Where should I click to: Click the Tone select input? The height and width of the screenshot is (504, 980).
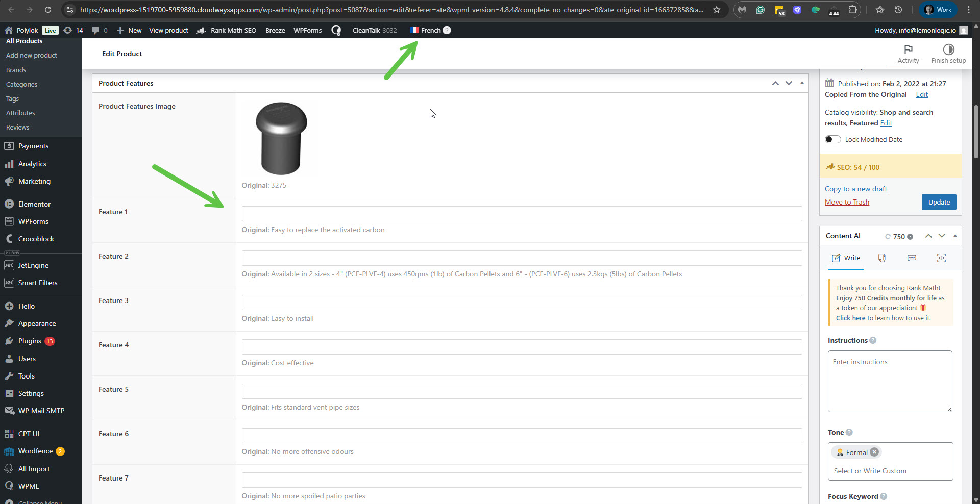[x=890, y=471]
